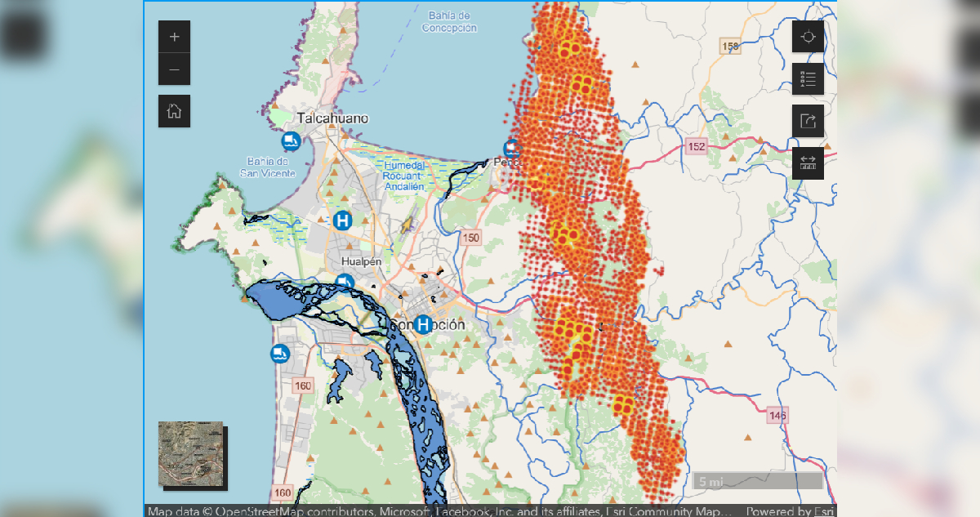The width and height of the screenshot is (980, 517).
Task: Click the Zoom In plus icon
Action: [174, 37]
